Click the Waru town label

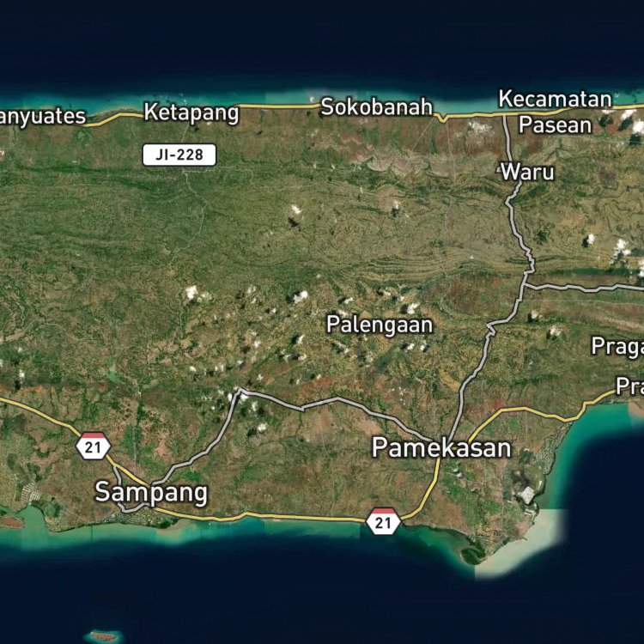[x=527, y=172]
